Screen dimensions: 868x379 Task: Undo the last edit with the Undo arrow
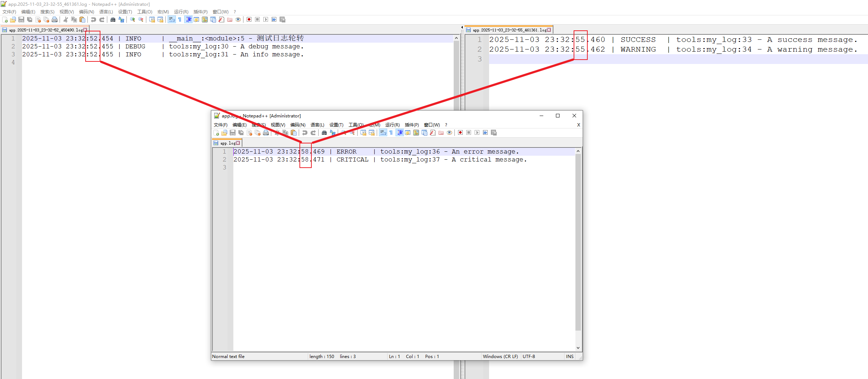point(94,20)
